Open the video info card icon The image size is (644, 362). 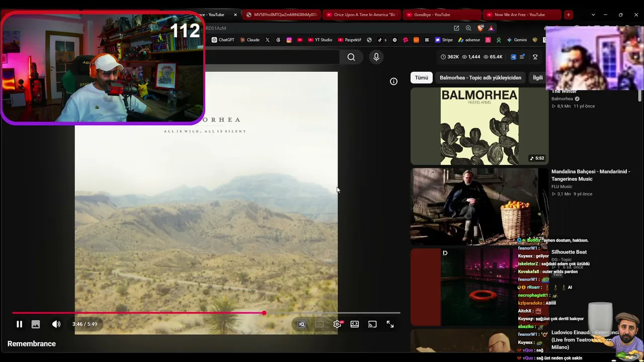[x=393, y=81]
